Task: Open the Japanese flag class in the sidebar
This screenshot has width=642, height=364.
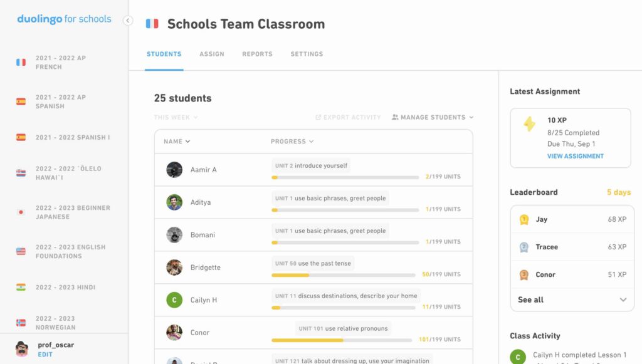Action: click(21, 212)
